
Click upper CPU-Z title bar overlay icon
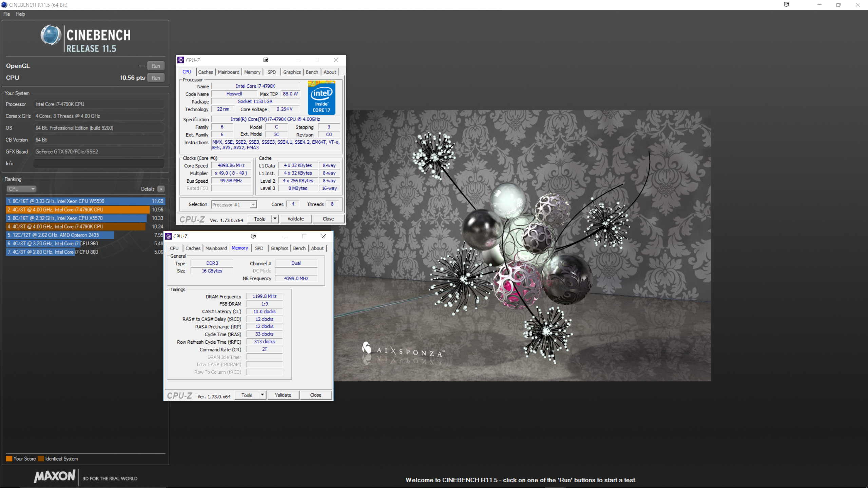pyautogui.click(x=266, y=60)
